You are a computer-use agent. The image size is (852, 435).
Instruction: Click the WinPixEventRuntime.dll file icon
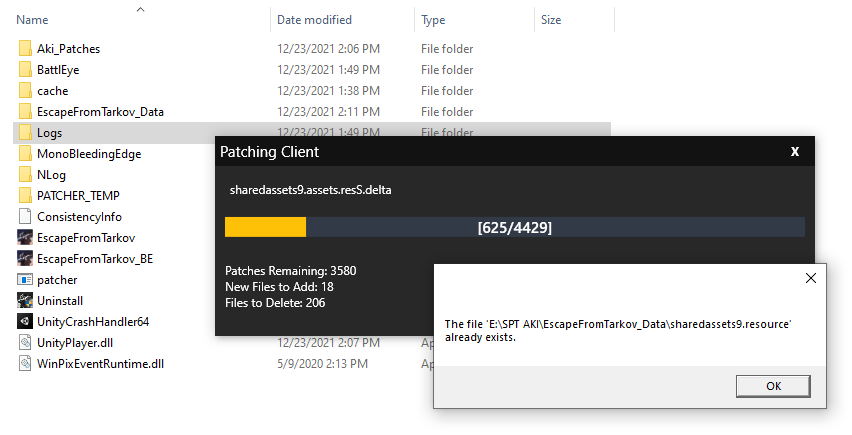[25, 363]
